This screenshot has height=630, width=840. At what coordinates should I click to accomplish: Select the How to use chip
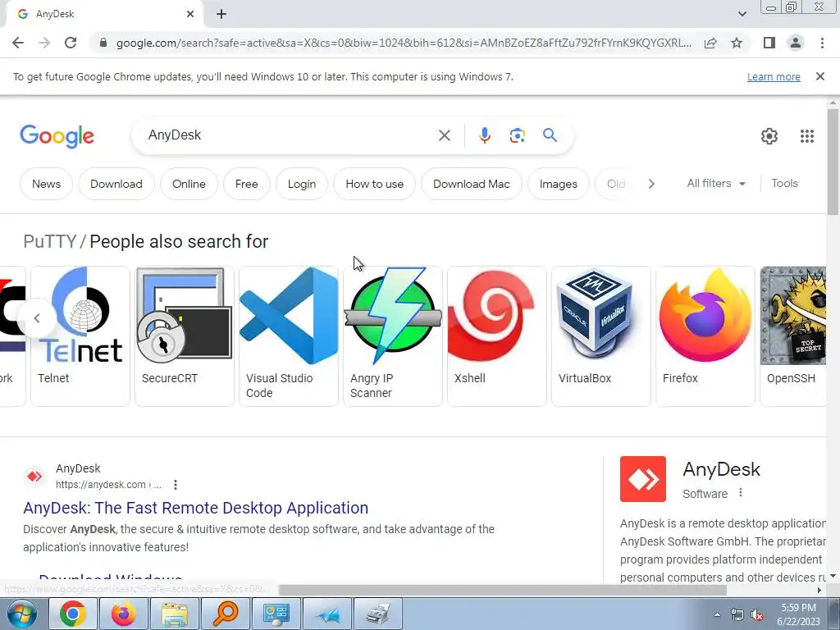[374, 184]
